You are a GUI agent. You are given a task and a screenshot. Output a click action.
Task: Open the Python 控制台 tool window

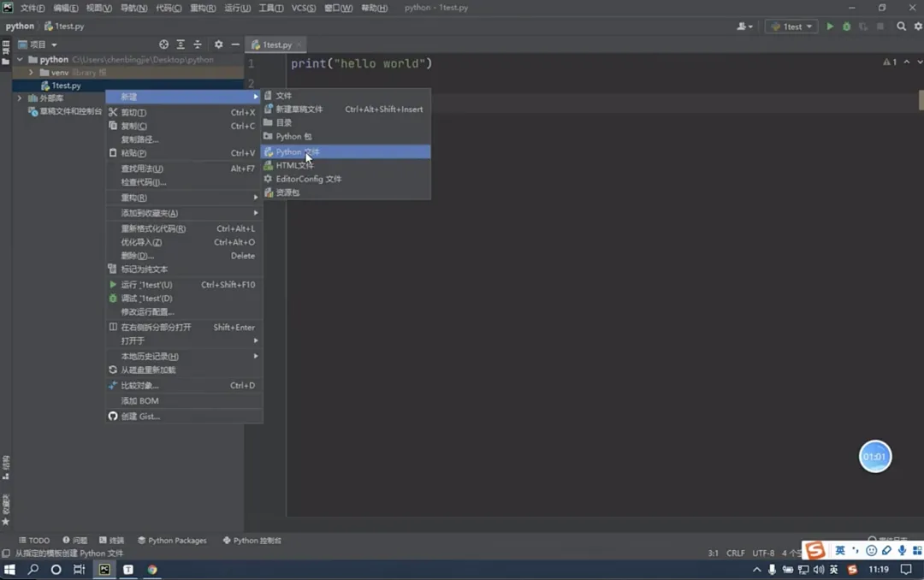[252, 541]
